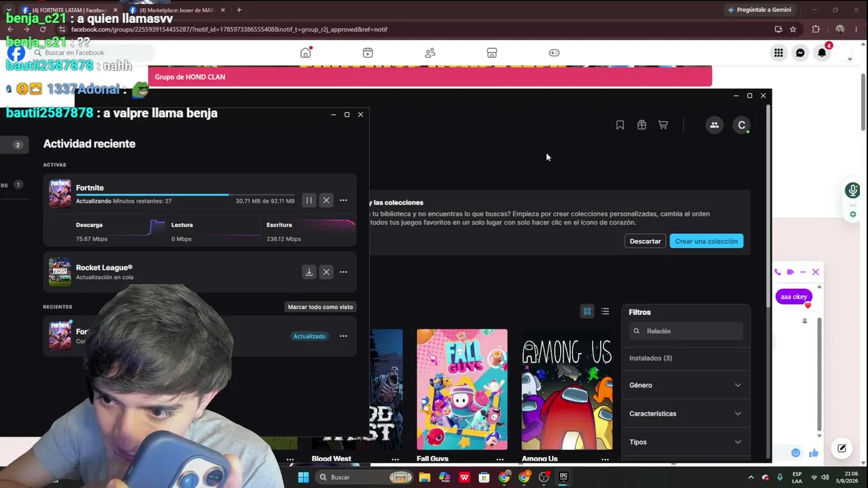The height and width of the screenshot is (488, 868).
Task: Switch to the Marketplace browser tab
Action: click(178, 10)
